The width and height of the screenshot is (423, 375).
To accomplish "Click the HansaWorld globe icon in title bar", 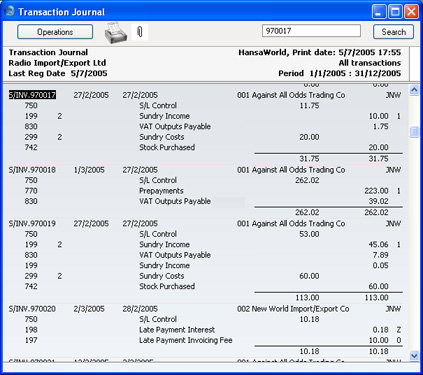I will tap(10, 11).
